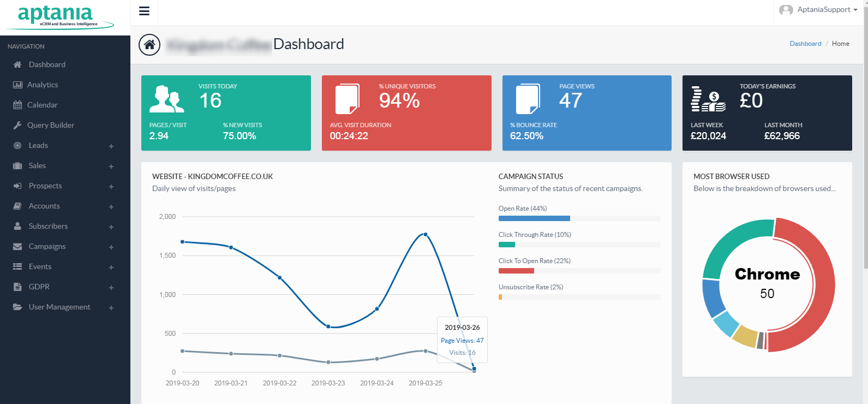Click the Query Builder wrench icon
Viewport: 868px width, 404px height.
17,125
